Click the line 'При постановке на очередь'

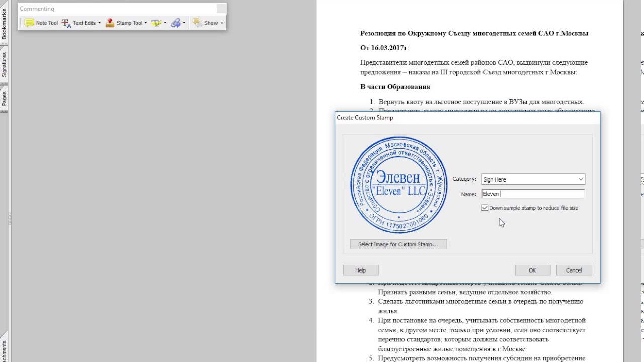[x=481, y=320]
